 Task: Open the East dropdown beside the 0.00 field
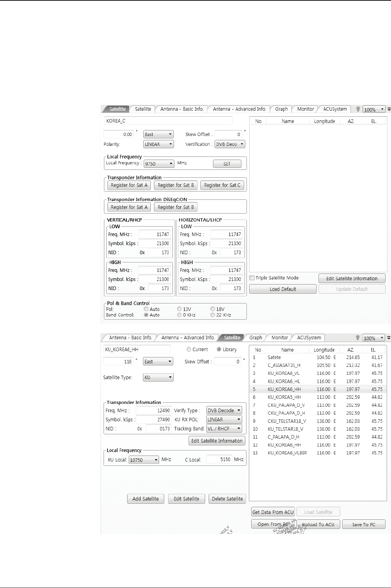point(158,134)
